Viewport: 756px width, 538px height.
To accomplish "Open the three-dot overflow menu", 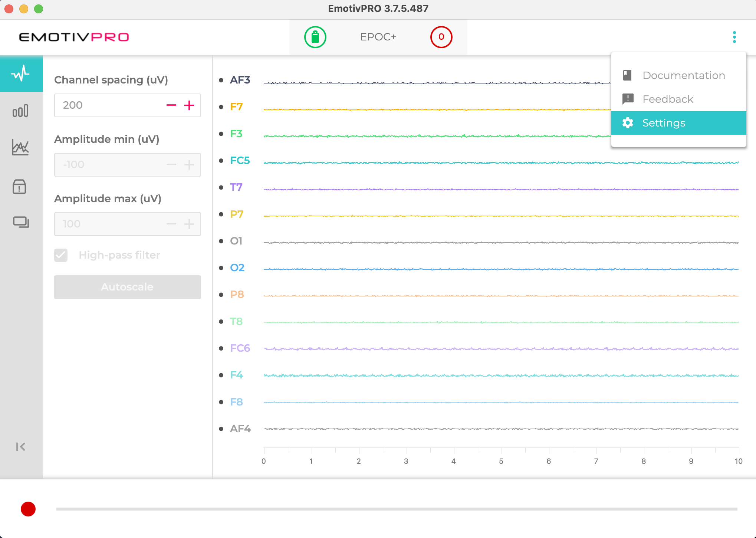I will tap(734, 37).
